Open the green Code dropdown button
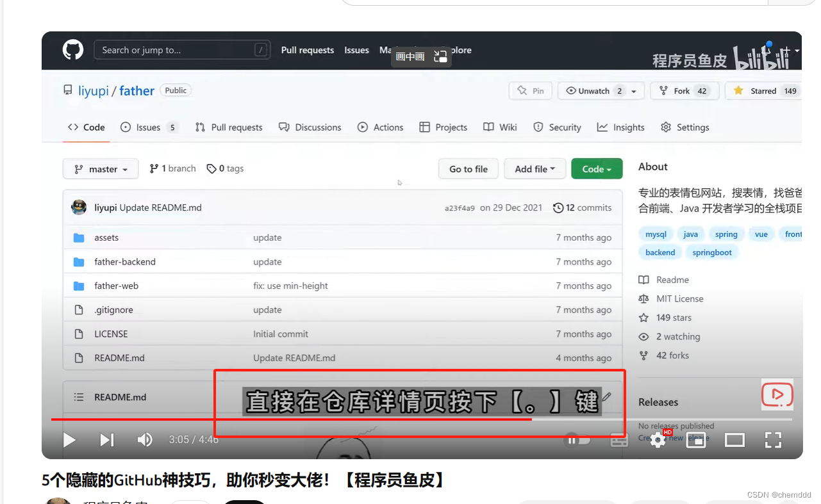The width and height of the screenshot is (821, 504). tap(597, 169)
